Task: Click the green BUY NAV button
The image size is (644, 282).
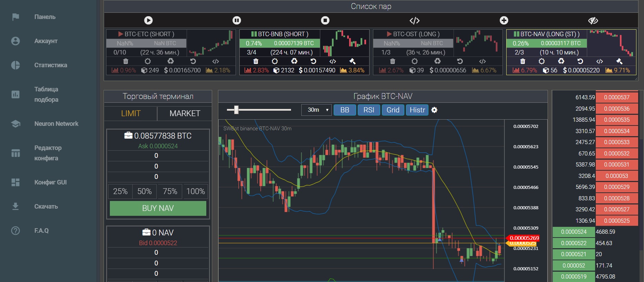Action: [x=158, y=208]
